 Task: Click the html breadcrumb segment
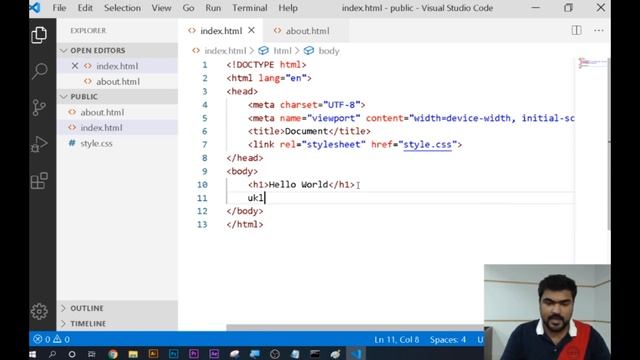pos(282,51)
